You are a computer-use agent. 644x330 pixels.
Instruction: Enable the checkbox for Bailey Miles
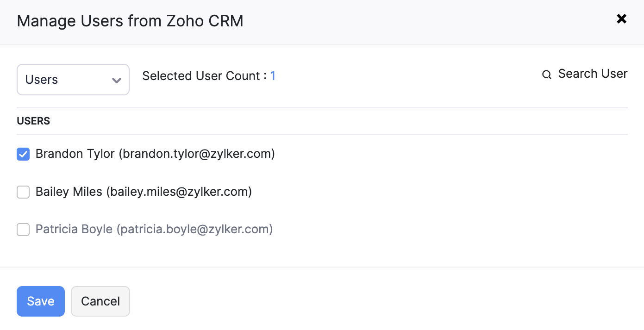click(x=23, y=192)
